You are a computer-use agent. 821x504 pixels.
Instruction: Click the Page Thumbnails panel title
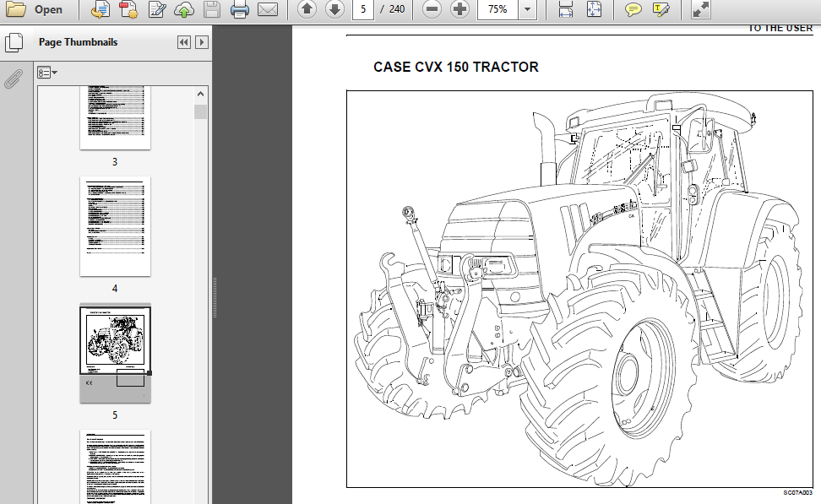[x=78, y=42]
